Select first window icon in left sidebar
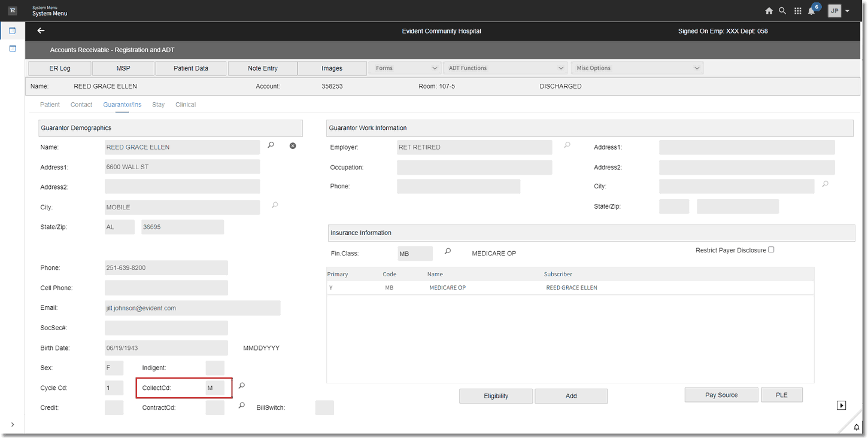The width and height of the screenshot is (868, 439). click(13, 31)
